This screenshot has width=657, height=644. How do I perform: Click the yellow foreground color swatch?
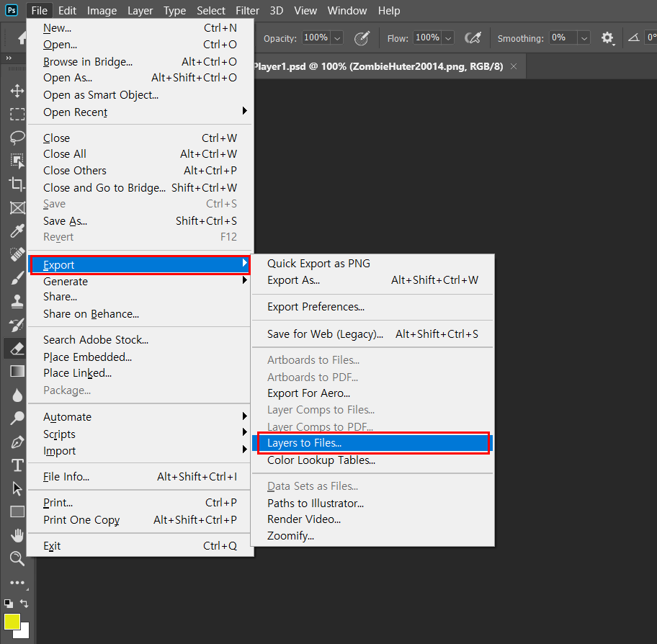click(12, 622)
